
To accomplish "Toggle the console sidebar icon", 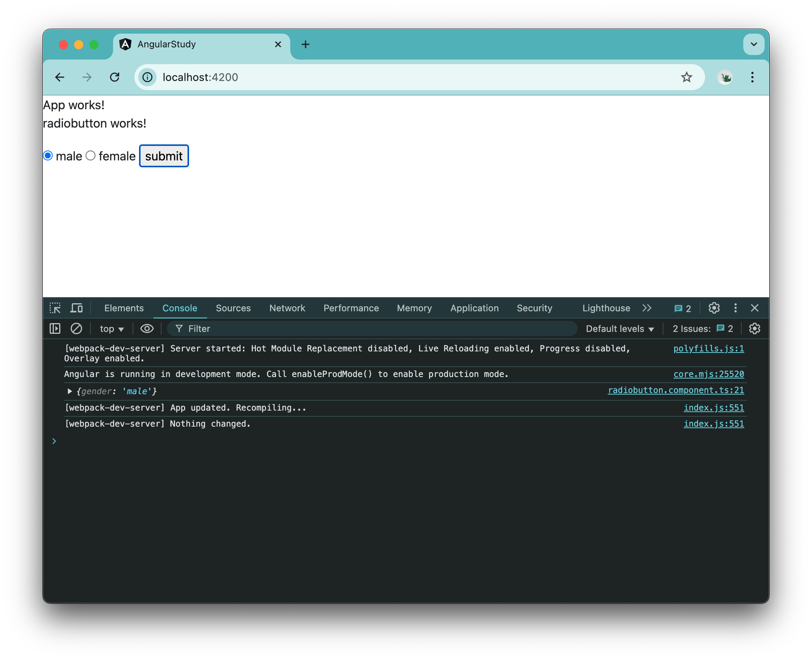I will (55, 328).
